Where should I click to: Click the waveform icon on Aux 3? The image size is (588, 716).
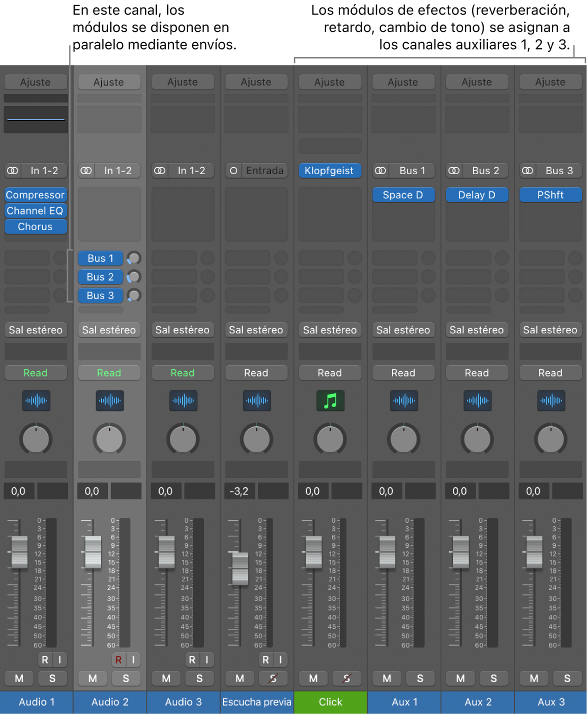point(551,401)
